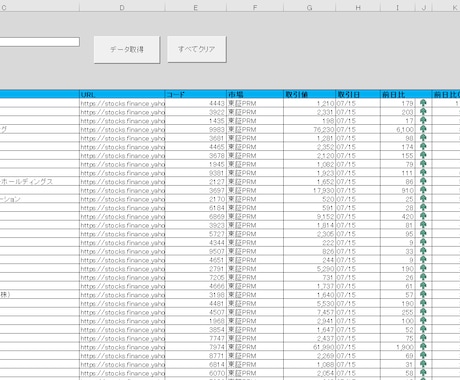Select the price cell 76,230

(310, 129)
